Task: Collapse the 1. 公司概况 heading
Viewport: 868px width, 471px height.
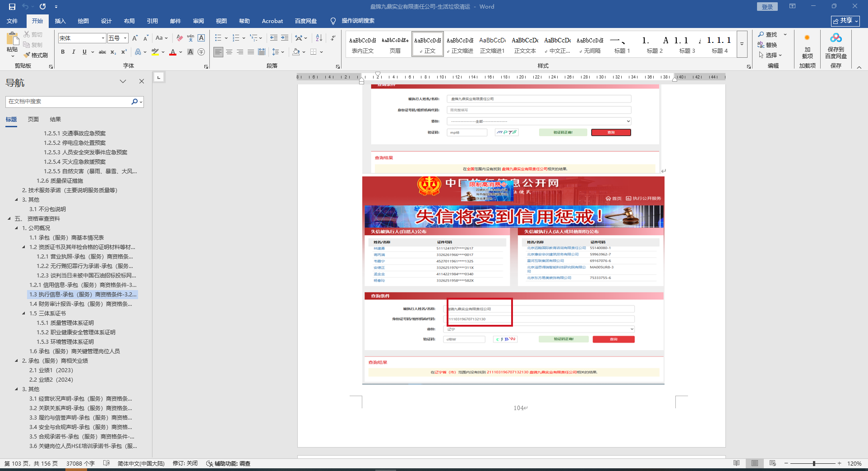Action: point(17,228)
